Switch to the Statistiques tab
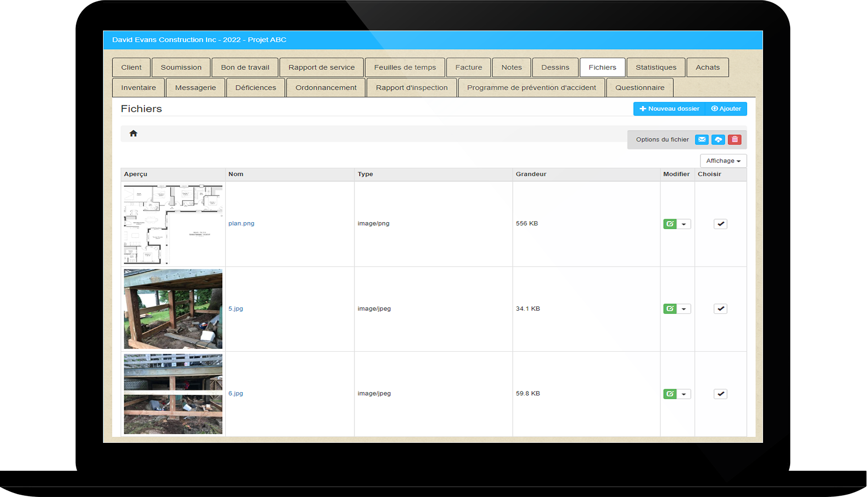Screen dimensions: 868x497 656,67
